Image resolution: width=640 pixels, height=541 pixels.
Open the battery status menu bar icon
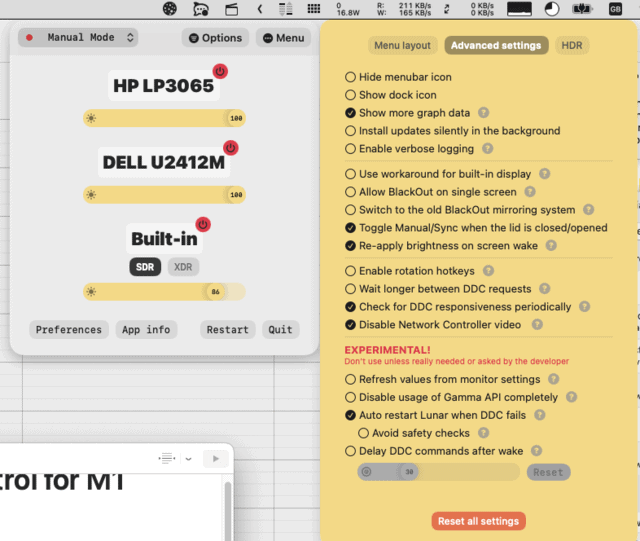coord(582,9)
